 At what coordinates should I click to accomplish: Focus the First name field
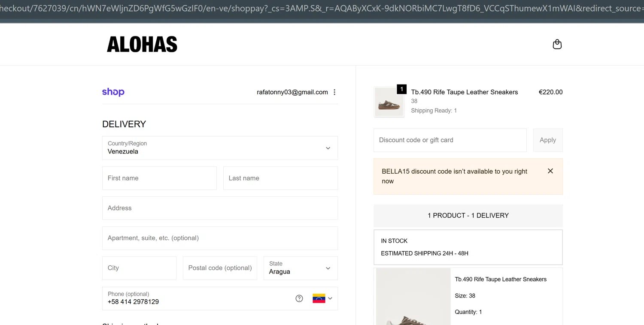pos(159,178)
